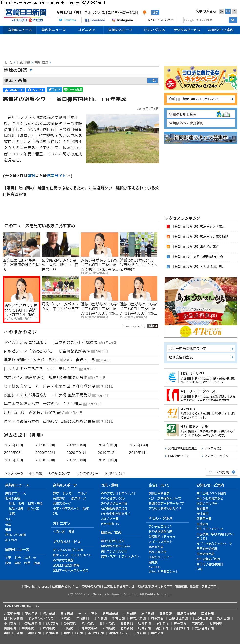Open the Twitter button in header
This screenshot has width=240, height=644.
pyautogui.click(x=69, y=20)
